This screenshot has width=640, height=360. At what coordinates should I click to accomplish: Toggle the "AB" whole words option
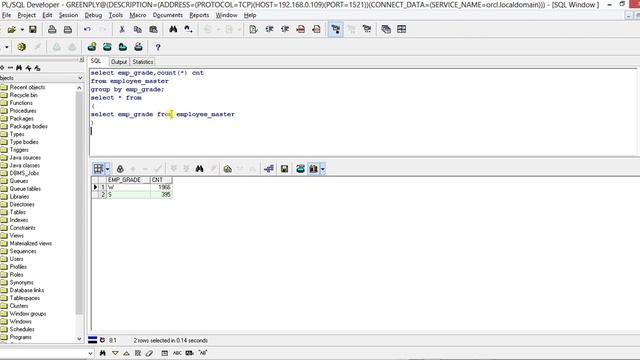pos(203,353)
